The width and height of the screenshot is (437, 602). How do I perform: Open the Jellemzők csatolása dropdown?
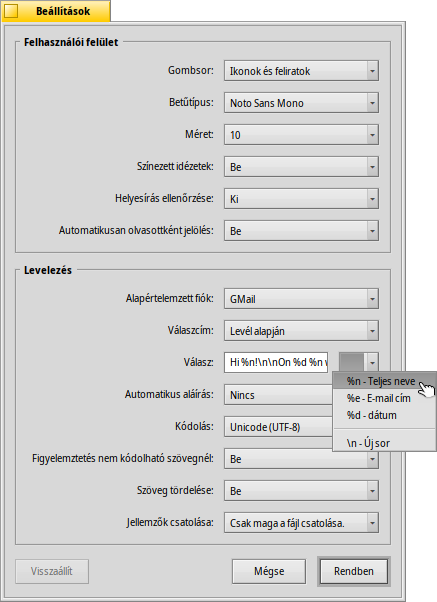(x=301, y=523)
